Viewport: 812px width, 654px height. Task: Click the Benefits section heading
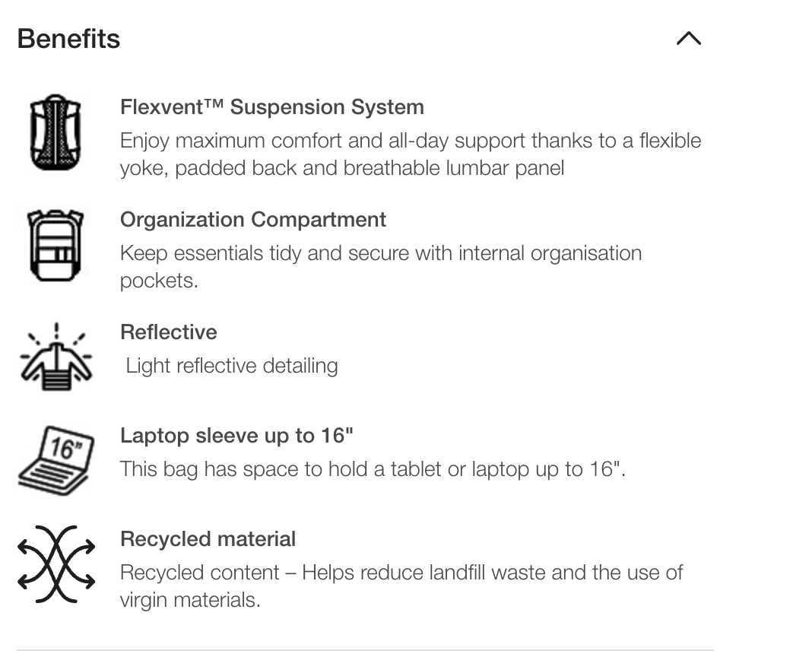(x=68, y=39)
